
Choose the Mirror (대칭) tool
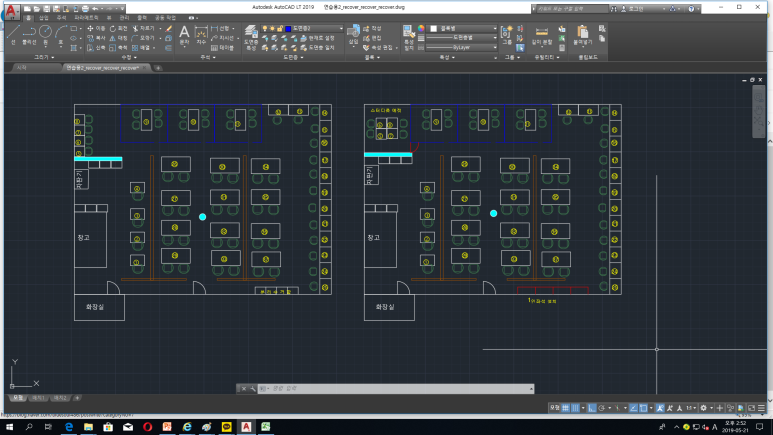[118, 38]
